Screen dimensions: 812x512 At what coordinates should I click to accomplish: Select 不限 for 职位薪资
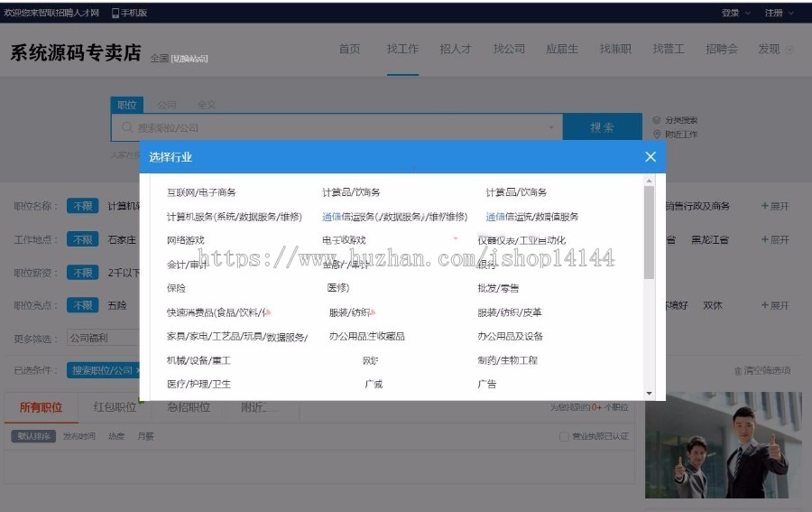click(x=82, y=273)
